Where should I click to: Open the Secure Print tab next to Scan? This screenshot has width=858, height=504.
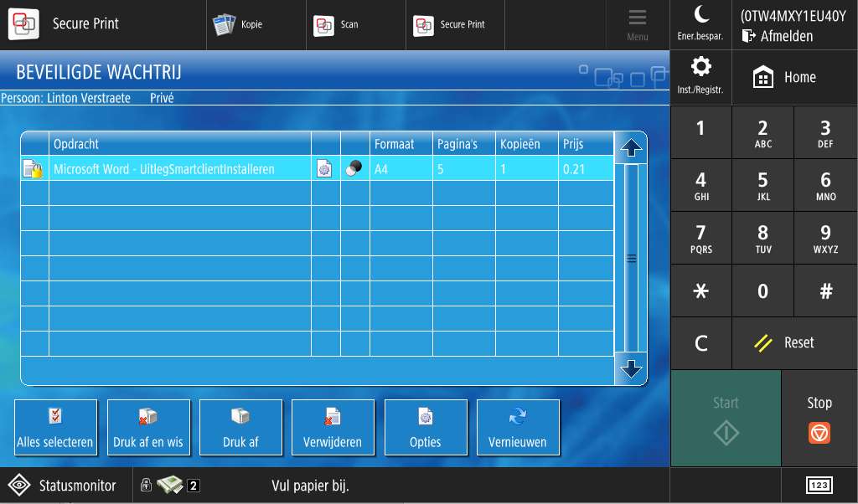pos(455,24)
